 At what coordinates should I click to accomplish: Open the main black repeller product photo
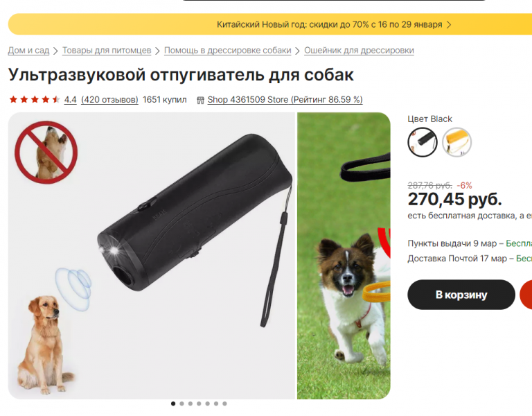tap(152, 256)
